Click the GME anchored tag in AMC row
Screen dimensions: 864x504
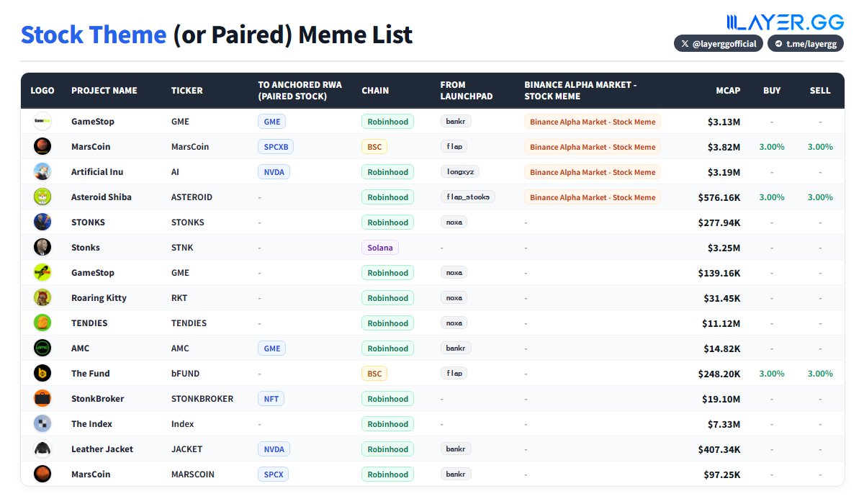(272, 348)
